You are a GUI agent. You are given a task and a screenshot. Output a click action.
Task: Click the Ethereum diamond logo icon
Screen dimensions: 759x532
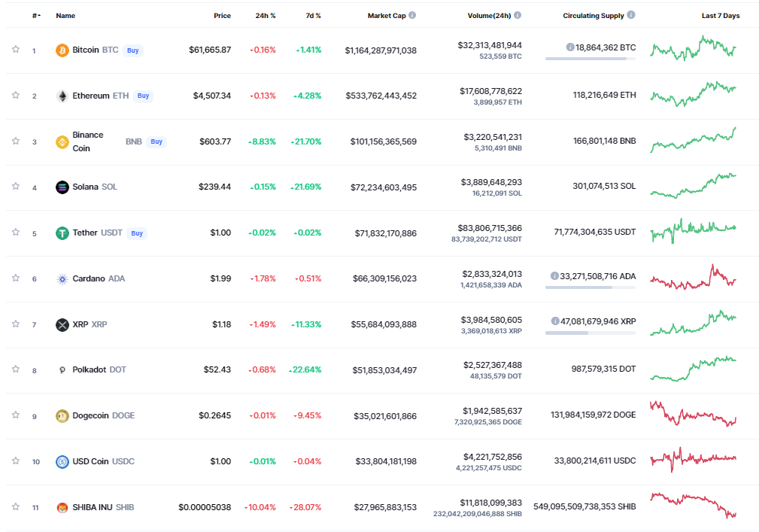point(62,96)
